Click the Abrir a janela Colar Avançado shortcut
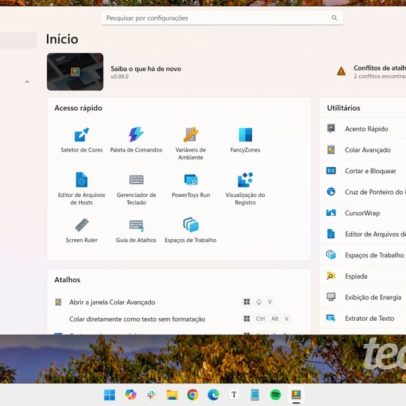The width and height of the screenshot is (406, 406). tap(112, 302)
